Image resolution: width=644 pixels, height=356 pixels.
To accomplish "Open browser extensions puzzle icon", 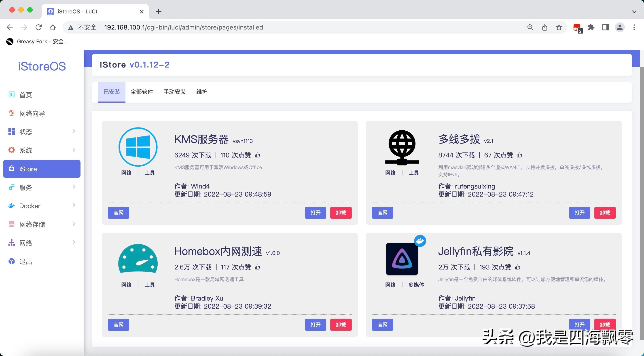I will (591, 27).
